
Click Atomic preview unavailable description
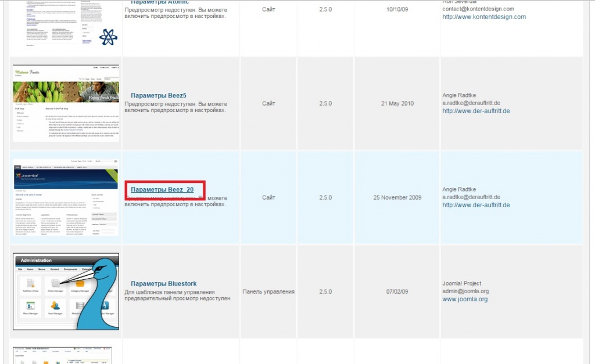coord(175,13)
